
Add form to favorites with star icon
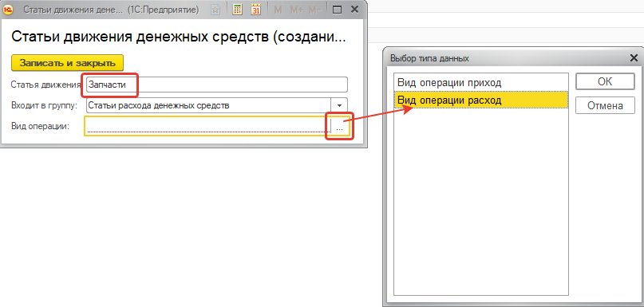click(215, 10)
